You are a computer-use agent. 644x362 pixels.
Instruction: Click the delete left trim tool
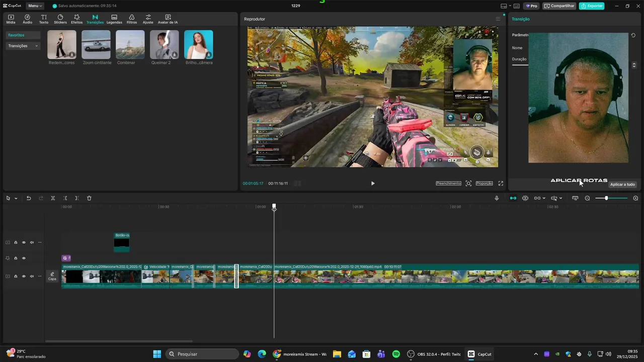(65, 198)
